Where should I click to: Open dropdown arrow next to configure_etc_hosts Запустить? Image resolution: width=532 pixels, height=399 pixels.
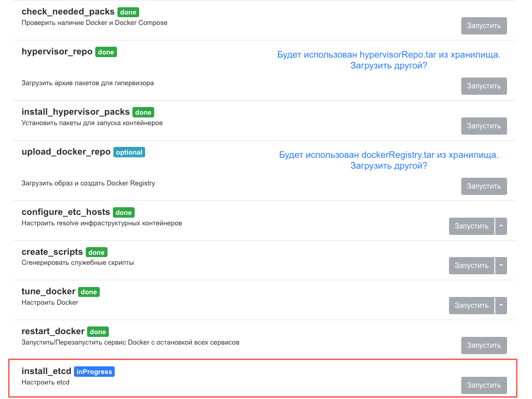click(x=501, y=226)
